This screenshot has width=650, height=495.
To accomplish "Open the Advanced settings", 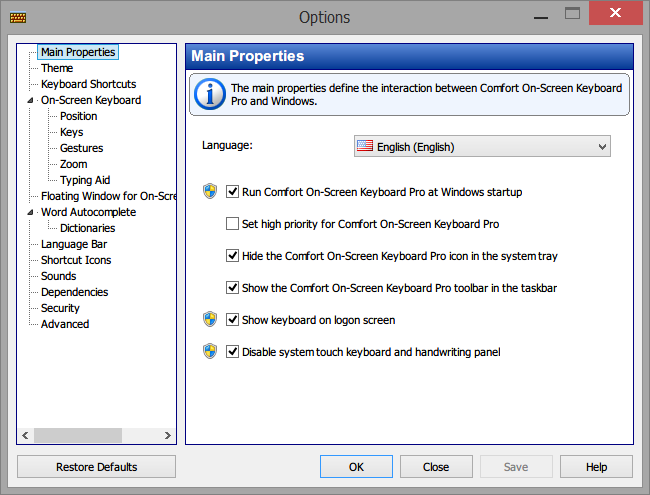I will [x=65, y=324].
